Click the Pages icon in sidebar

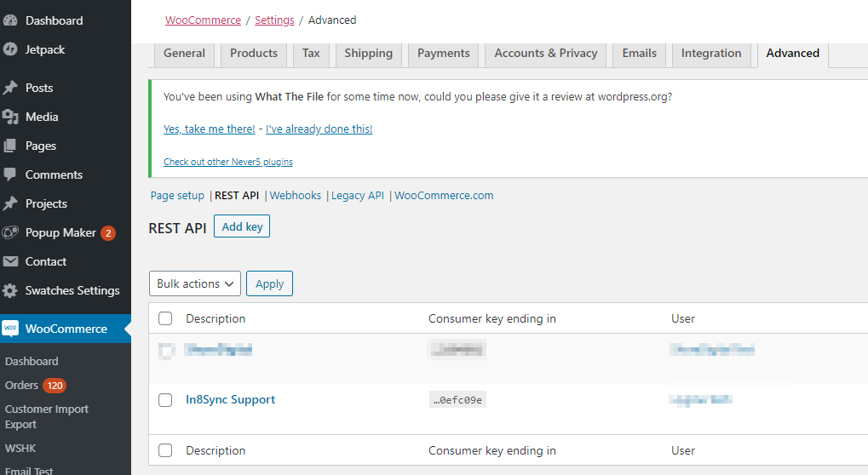[11, 146]
